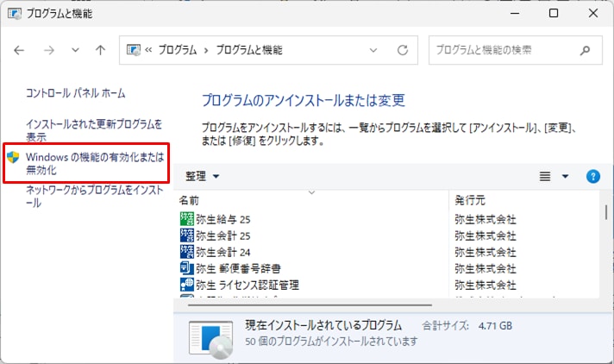Click the 弥生会計 24 program icon

coord(187,252)
